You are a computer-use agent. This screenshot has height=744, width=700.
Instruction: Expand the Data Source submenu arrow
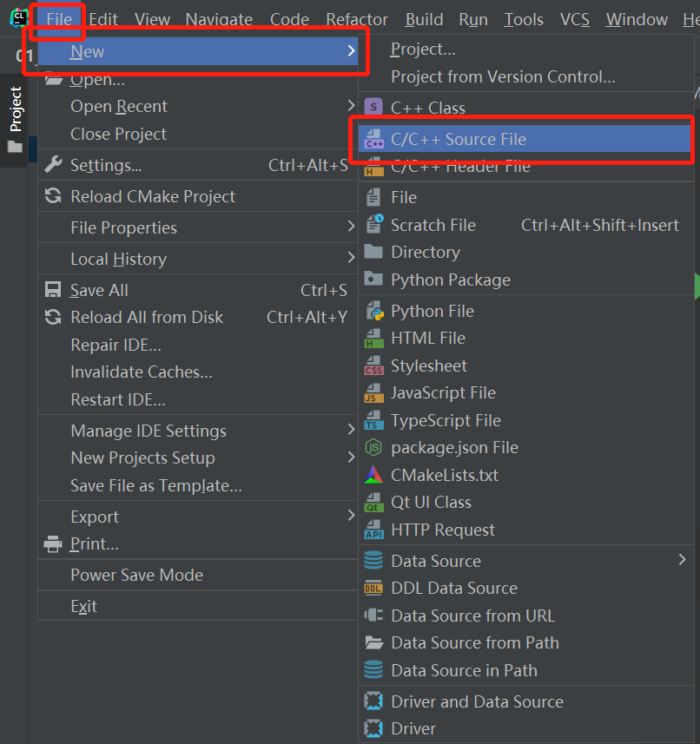click(683, 561)
